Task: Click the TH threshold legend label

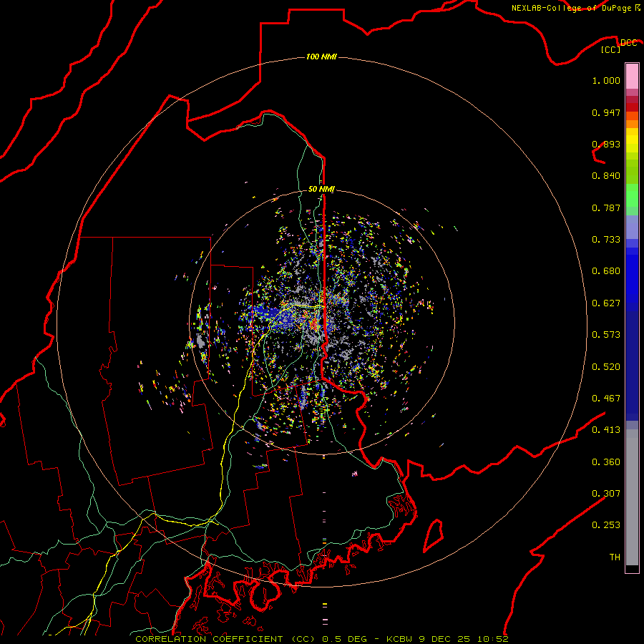Action: pos(615,557)
